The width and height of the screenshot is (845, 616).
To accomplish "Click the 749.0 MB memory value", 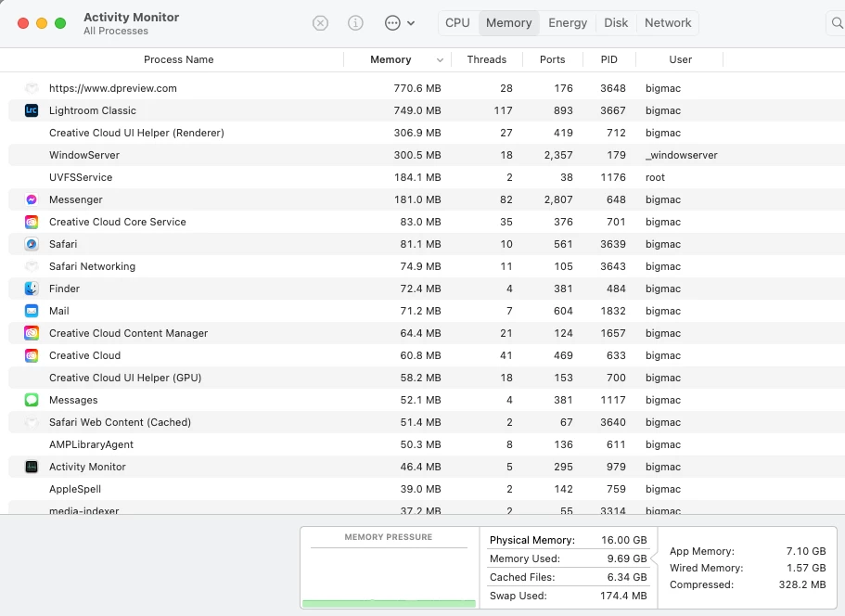I will click(x=417, y=110).
